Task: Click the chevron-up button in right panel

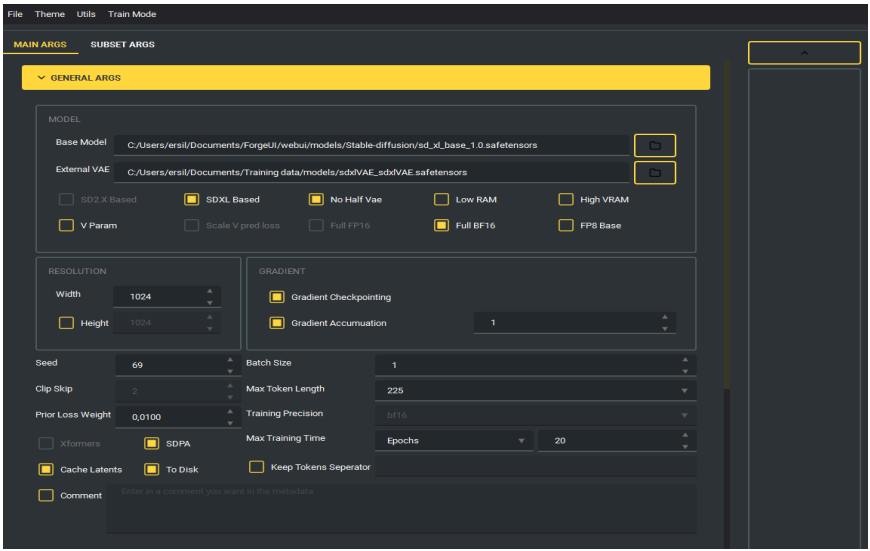Action: pyautogui.click(x=804, y=53)
